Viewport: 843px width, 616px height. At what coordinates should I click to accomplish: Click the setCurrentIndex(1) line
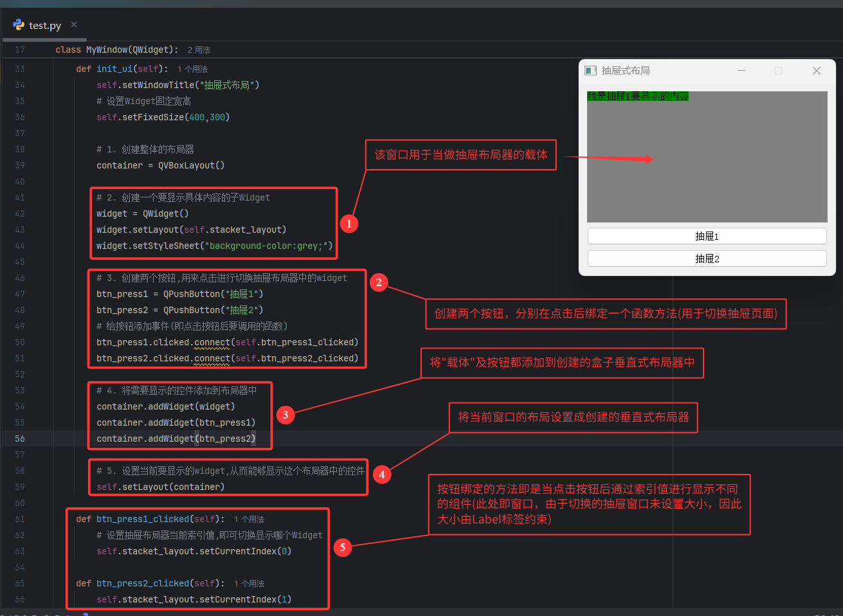click(194, 599)
